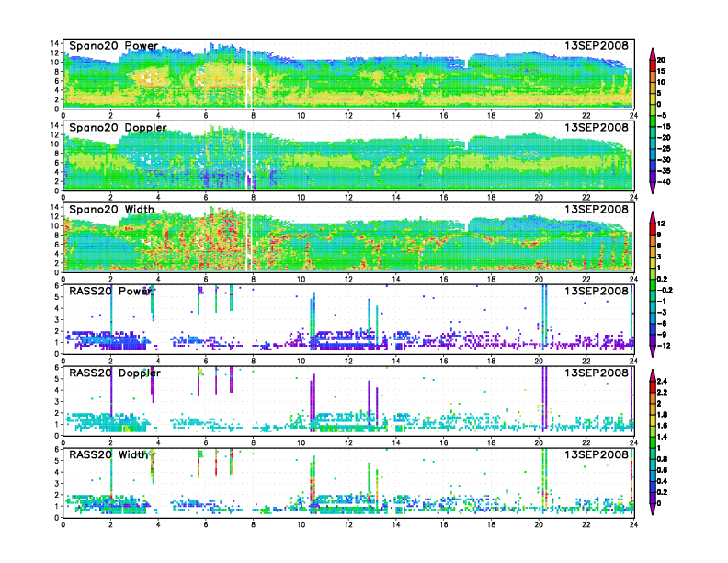Click the 1.6 label on bottom colorbar
The height and width of the screenshot is (563, 728).
pyautogui.click(x=663, y=426)
